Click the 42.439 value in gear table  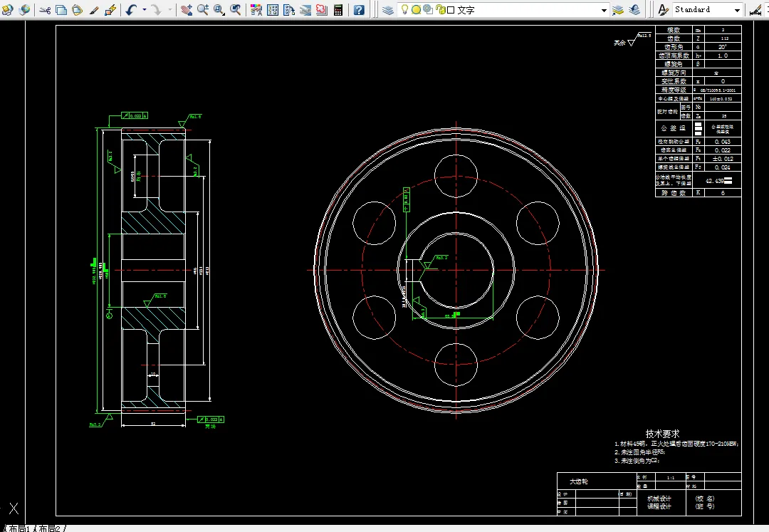point(715,181)
